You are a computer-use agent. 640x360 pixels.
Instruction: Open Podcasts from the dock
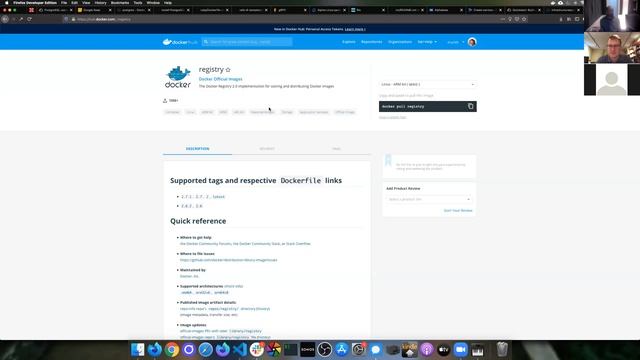(x=427, y=349)
